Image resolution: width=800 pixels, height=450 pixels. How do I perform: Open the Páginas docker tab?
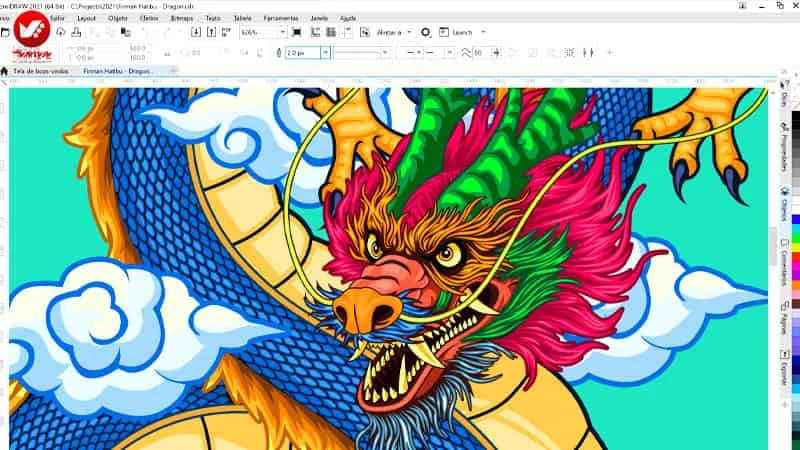[785, 317]
